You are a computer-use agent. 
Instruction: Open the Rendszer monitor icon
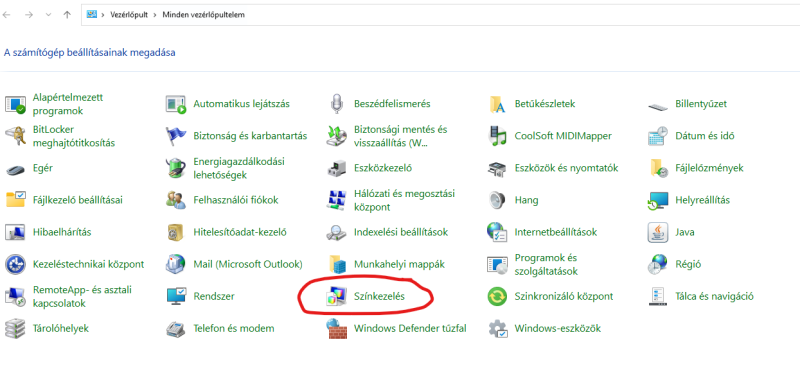(x=176, y=296)
